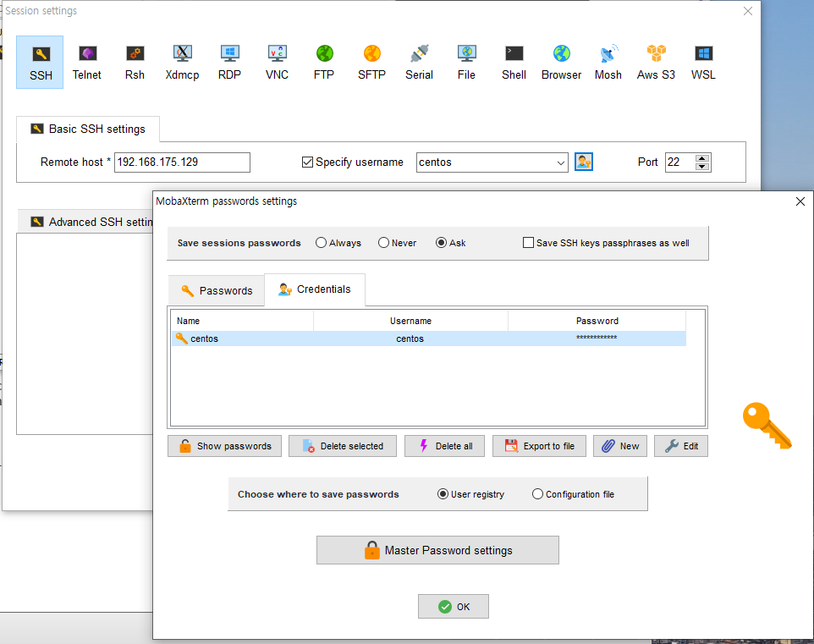Select the SSH session type icon
Image resolution: width=814 pixels, height=644 pixels.
pos(40,63)
